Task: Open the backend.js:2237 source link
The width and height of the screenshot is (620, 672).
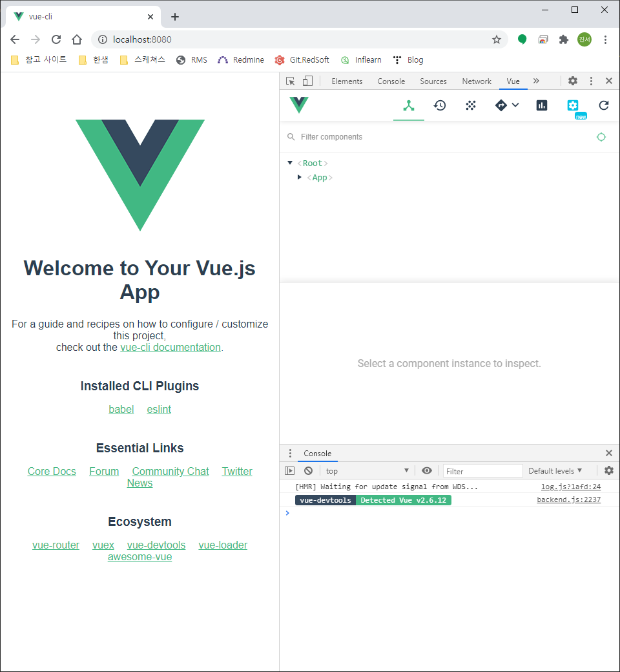Action: coord(568,499)
